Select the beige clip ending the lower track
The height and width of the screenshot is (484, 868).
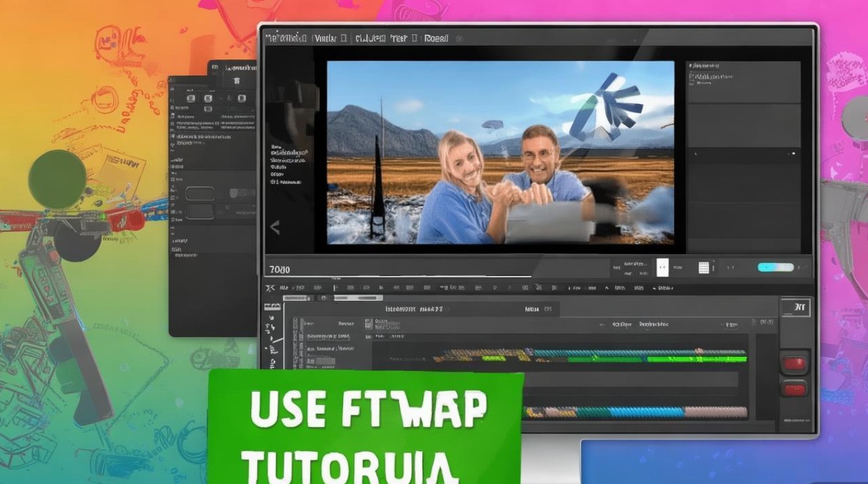point(716,412)
